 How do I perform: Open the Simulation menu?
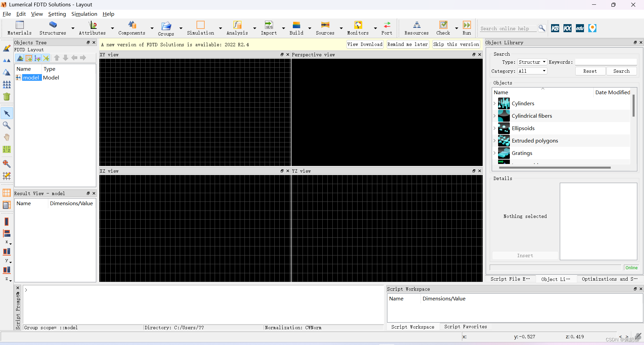(x=84, y=14)
